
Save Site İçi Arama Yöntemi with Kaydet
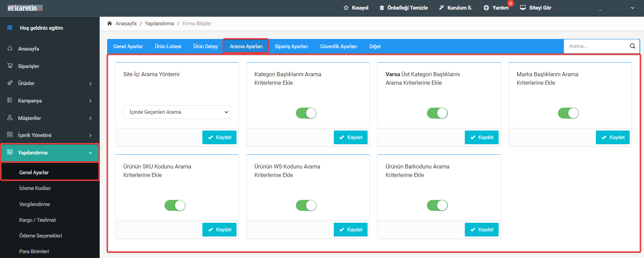(219, 137)
